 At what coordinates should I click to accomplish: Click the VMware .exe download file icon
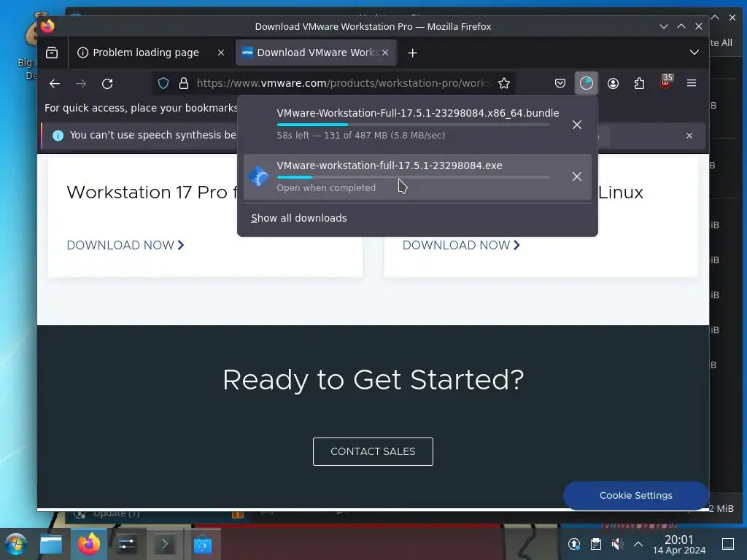259,176
